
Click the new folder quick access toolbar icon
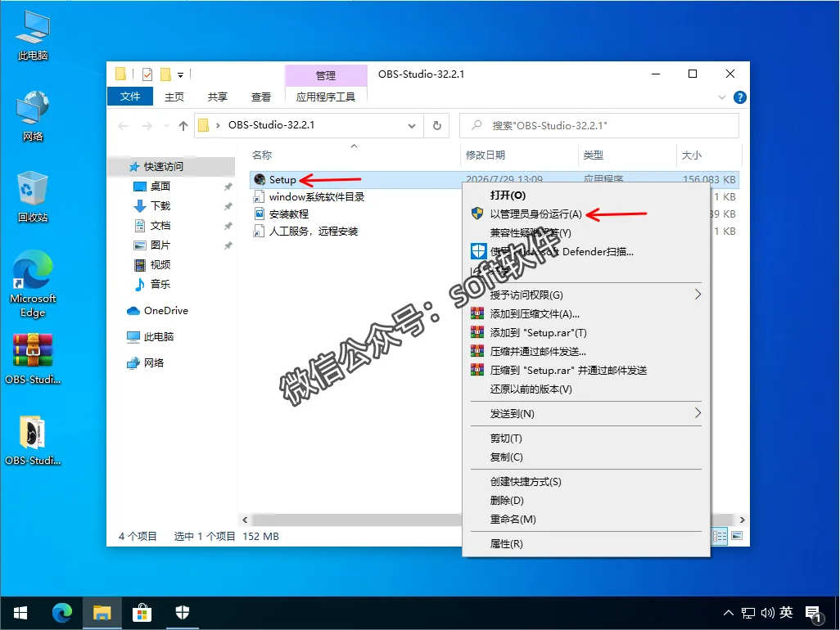[x=165, y=74]
